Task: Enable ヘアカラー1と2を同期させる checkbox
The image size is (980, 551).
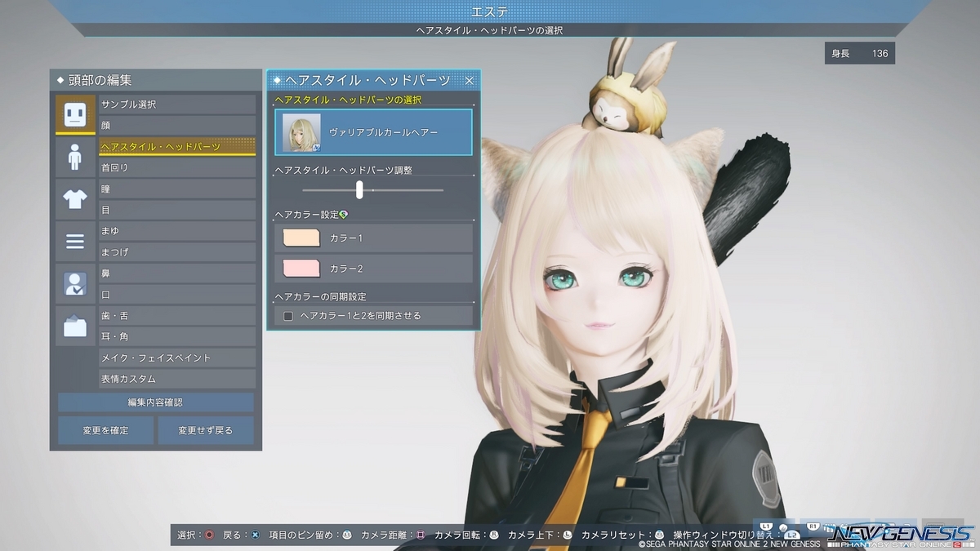Action: click(288, 316)
